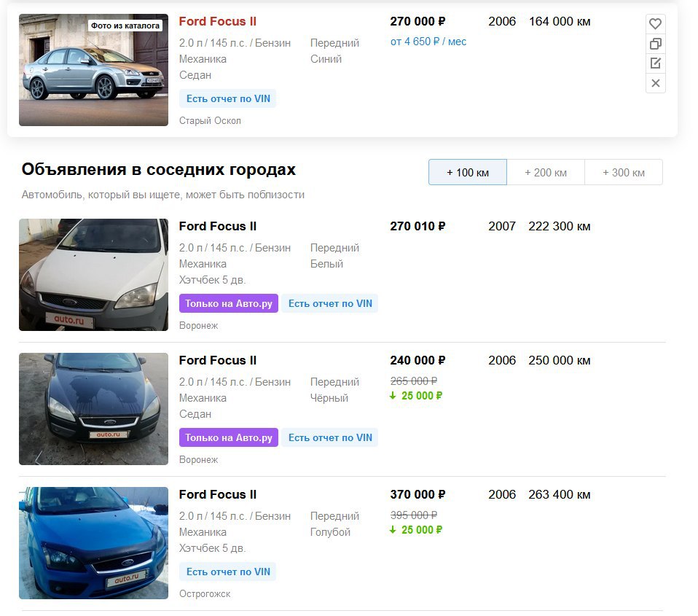Click 'от 4 650 ₽ / мес' credit link
Image resolution: width=698 pixels, height=616 pixels.
(428, 42)
